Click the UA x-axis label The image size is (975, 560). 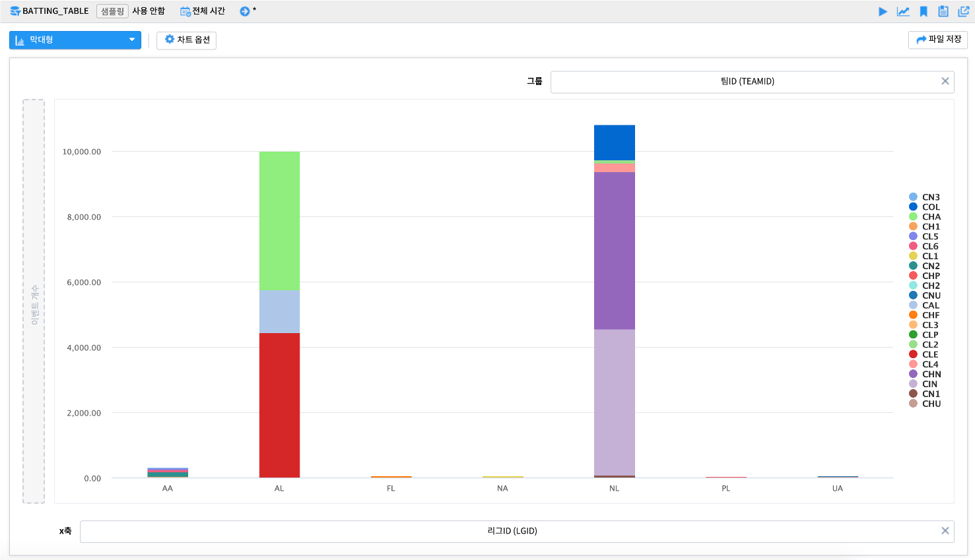click(x=838, y=489)
